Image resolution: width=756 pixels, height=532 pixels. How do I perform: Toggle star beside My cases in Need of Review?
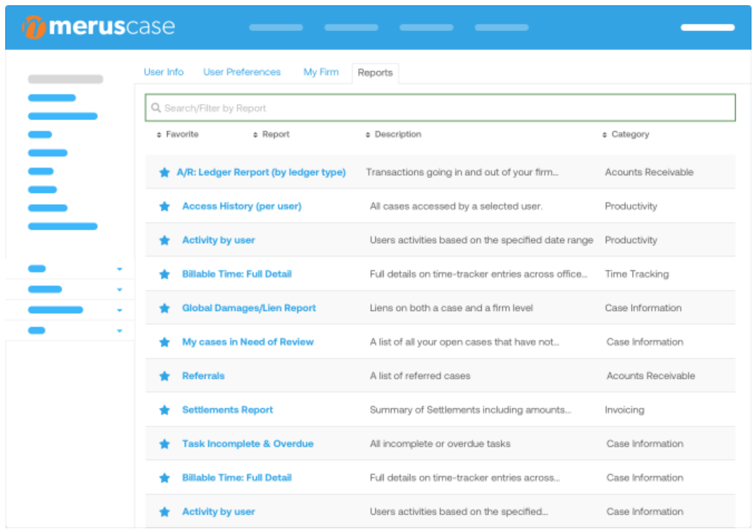coord(164,342)
